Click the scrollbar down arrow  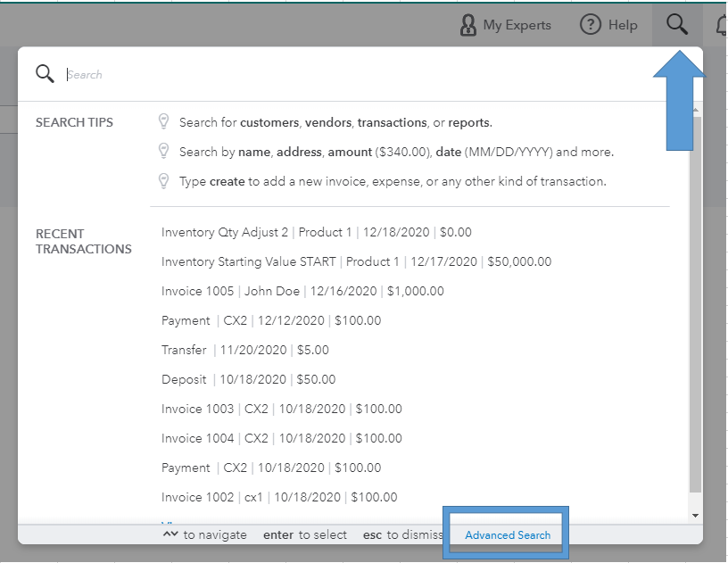click(x=696, y=516)
